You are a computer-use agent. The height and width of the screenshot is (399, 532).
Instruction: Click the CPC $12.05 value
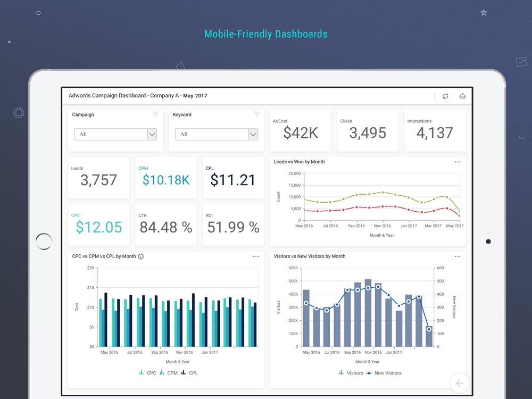point(99,227)
